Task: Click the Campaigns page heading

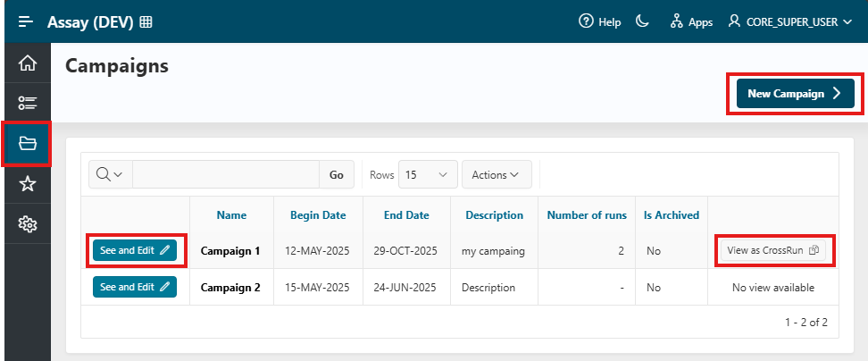Action: [117, 66]
